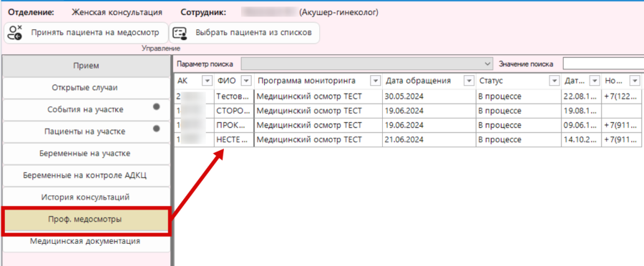
Task: Open the Параметр поиска combo box
Action: pyautogui.click(x=367, y=64)
